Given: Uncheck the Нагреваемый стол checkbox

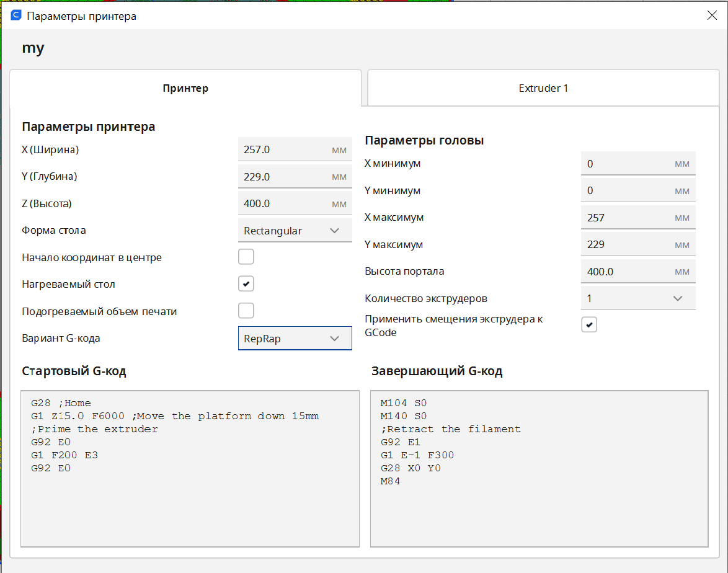Looking at the screenshot, I should (246, 284).
